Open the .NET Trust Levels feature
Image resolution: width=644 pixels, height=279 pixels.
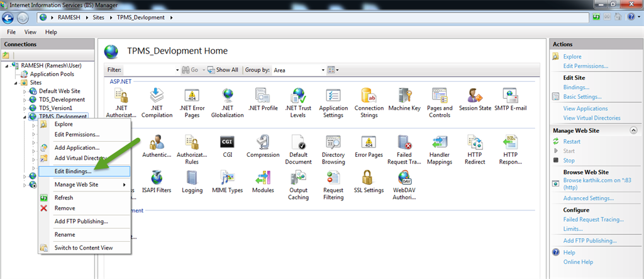coord(298,103)
